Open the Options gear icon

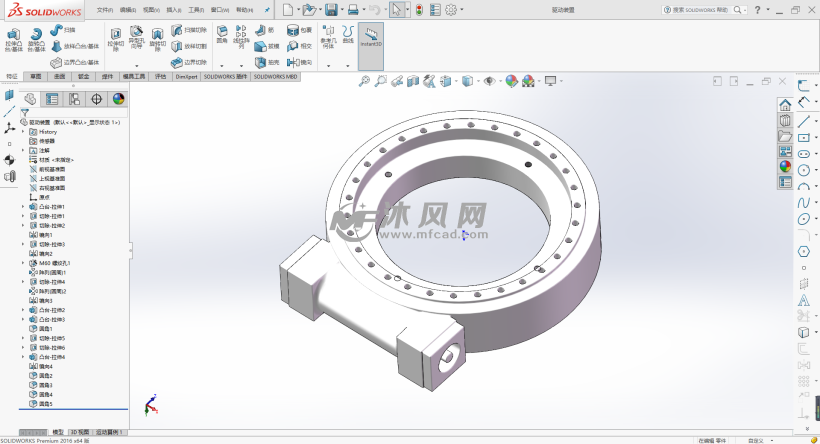(451, 10)
